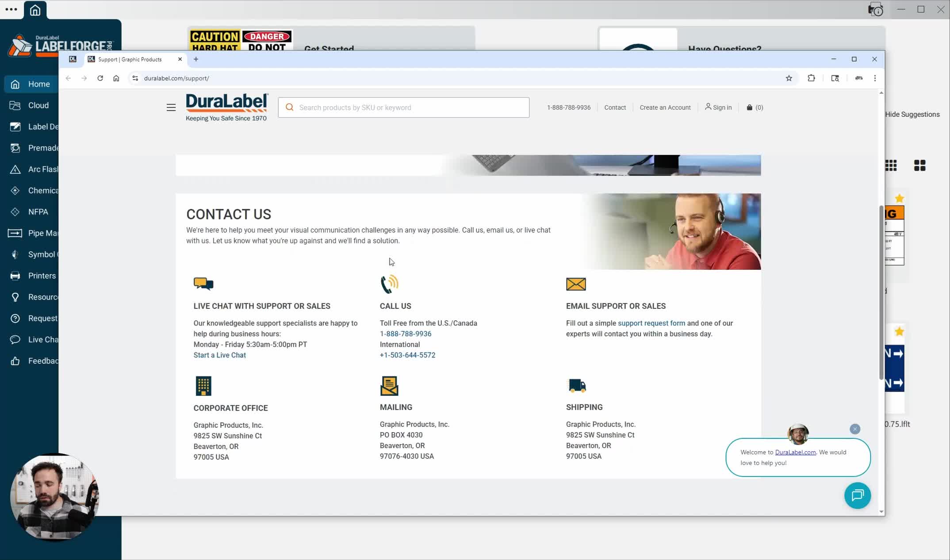950x560 pixels.
Task: Open Label Designer in LabelForge sidebar
Action: click(31, 127)
